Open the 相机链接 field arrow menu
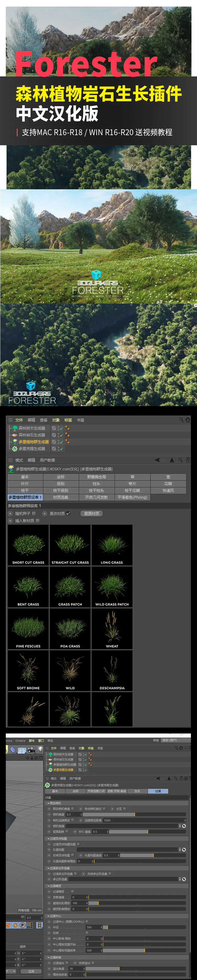Screen dimensions: 197x980 pos(180,826)
